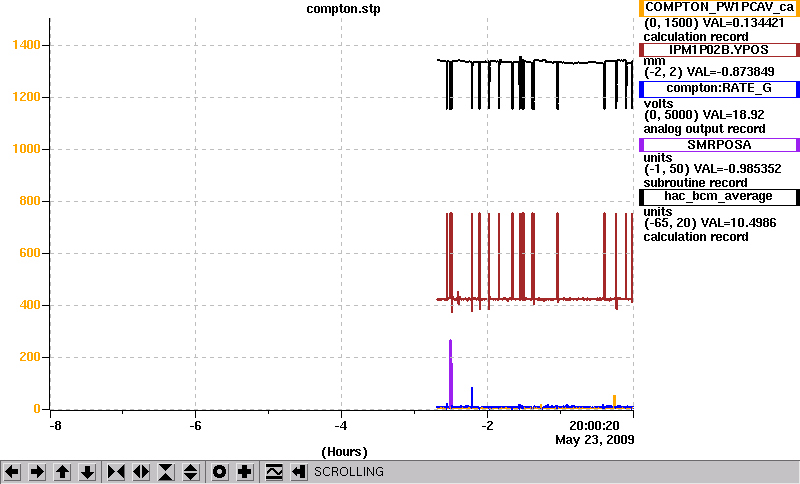Click the VAL=-0.873849 readout
This screenshot has width=800, height=484.
[731, 72]
